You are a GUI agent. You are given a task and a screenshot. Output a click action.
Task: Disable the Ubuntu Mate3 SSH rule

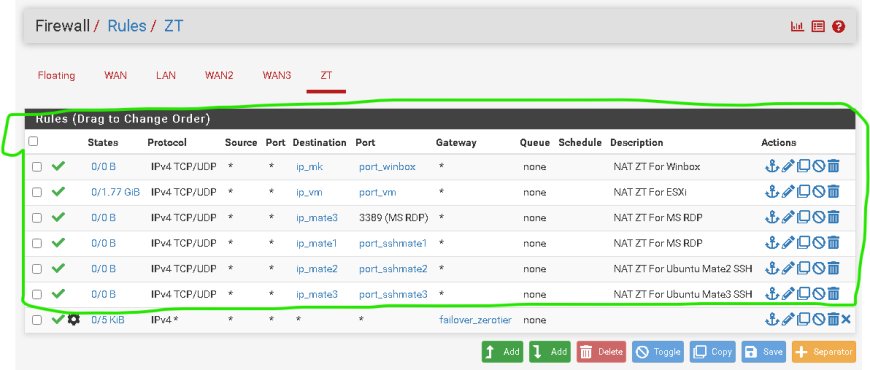[x=818, y=294]
